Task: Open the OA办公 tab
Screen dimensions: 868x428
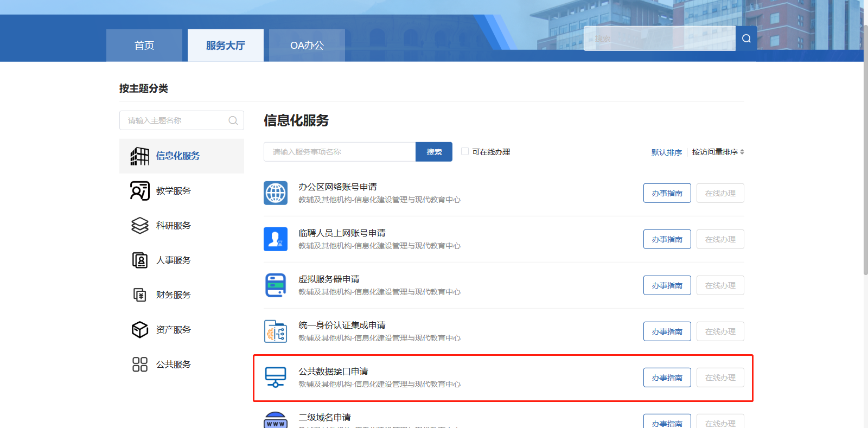Action: click(x=307, y=46)
